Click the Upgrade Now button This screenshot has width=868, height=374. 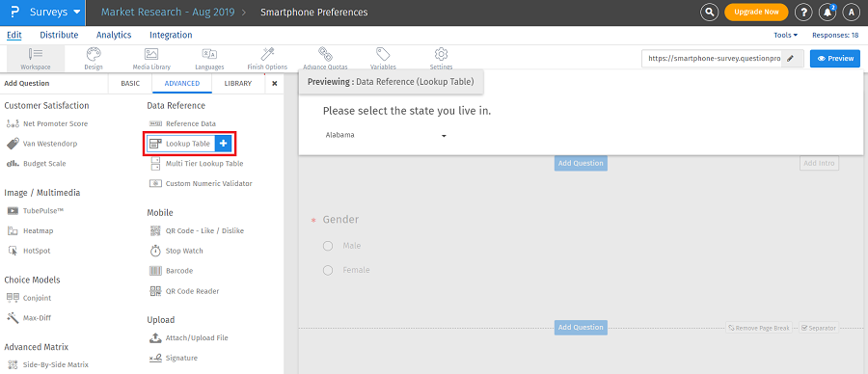pos(755,13)
